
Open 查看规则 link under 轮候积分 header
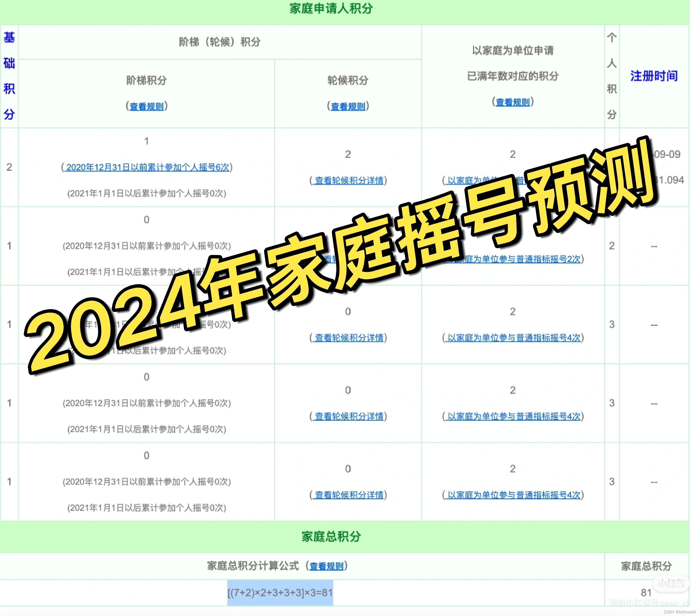coord(348,106)
